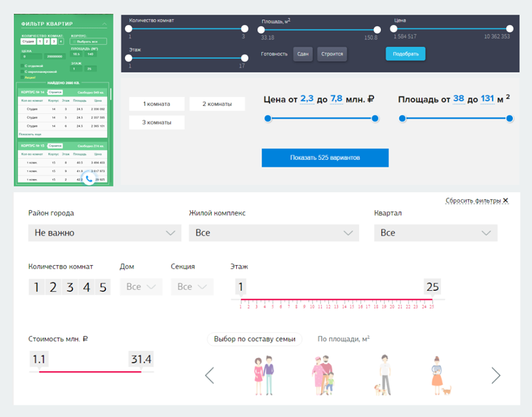Click the green panel results scrollbar
The image size is (532, 417).
tap(111, 93)
